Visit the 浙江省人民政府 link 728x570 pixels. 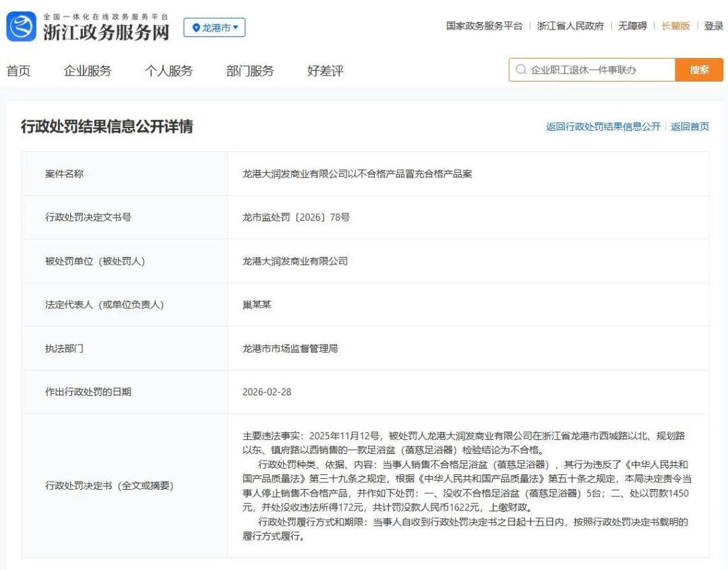[570, 26]
